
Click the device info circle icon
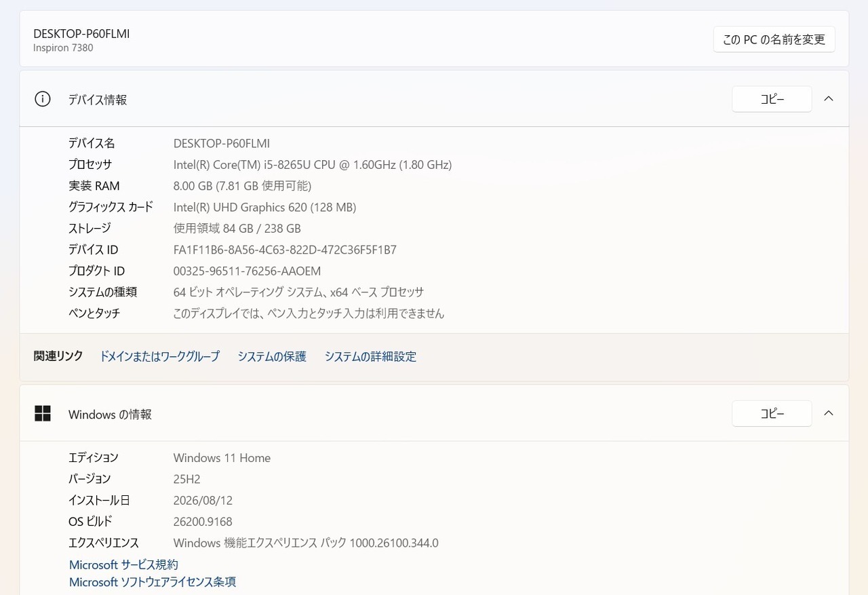pos(43,99)
